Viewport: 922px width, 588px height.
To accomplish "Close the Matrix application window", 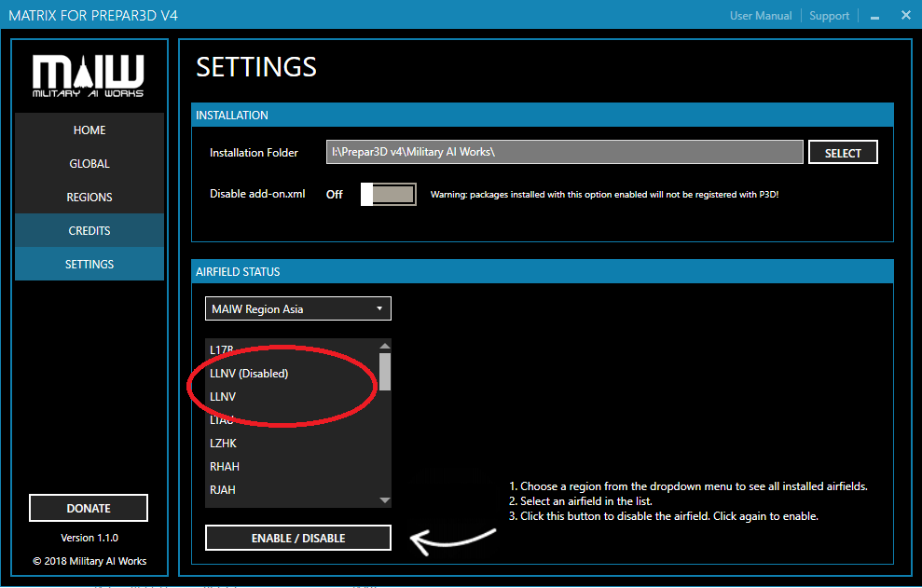I will coord(905,16).
